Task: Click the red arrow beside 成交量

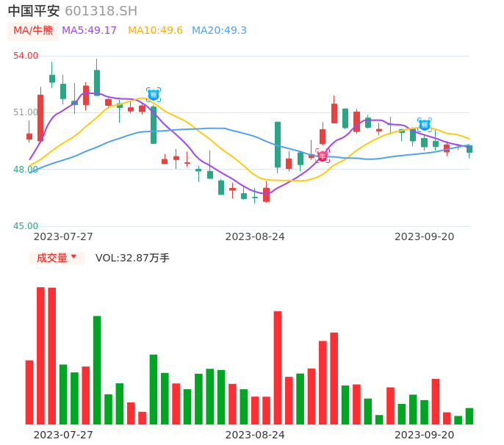Action: 73,257
